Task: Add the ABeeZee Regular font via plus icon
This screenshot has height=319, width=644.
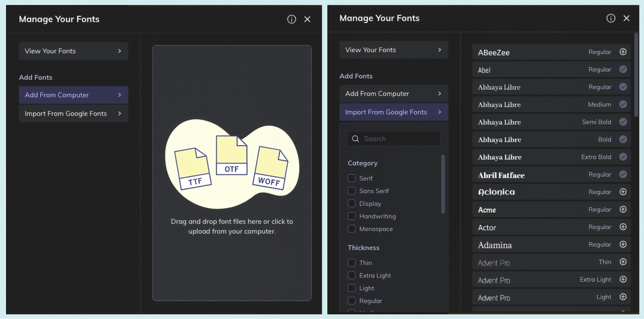Action: click(x=623, y=52)
